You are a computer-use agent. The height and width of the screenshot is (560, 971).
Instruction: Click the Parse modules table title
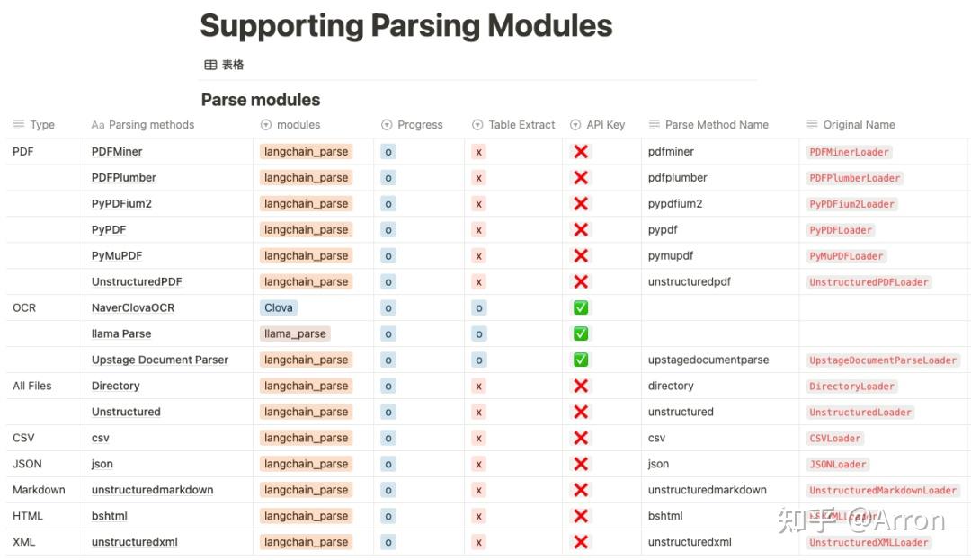click(x=261, y=100)
